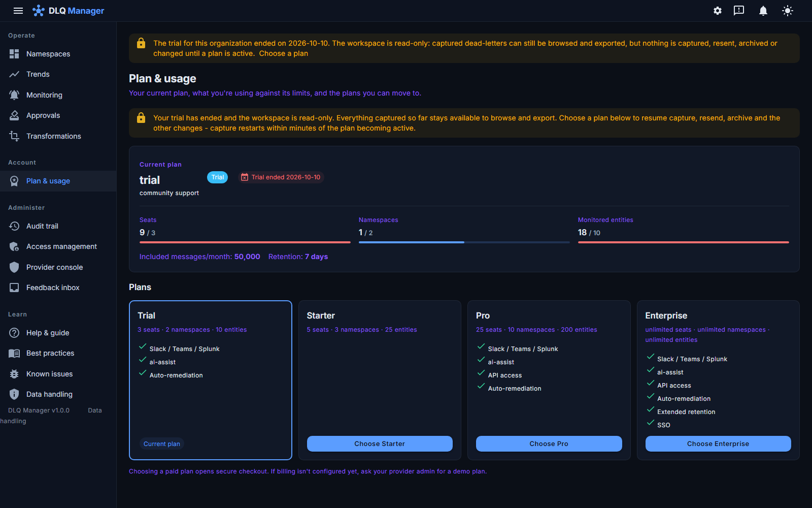Click the Enterprise plan card heading
Screen dimensions: 812x508
coord(666,315)
